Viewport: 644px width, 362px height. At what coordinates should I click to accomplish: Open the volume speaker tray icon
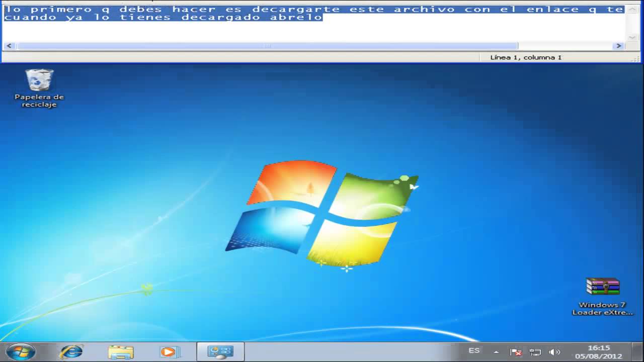click(x=554, y=352)
